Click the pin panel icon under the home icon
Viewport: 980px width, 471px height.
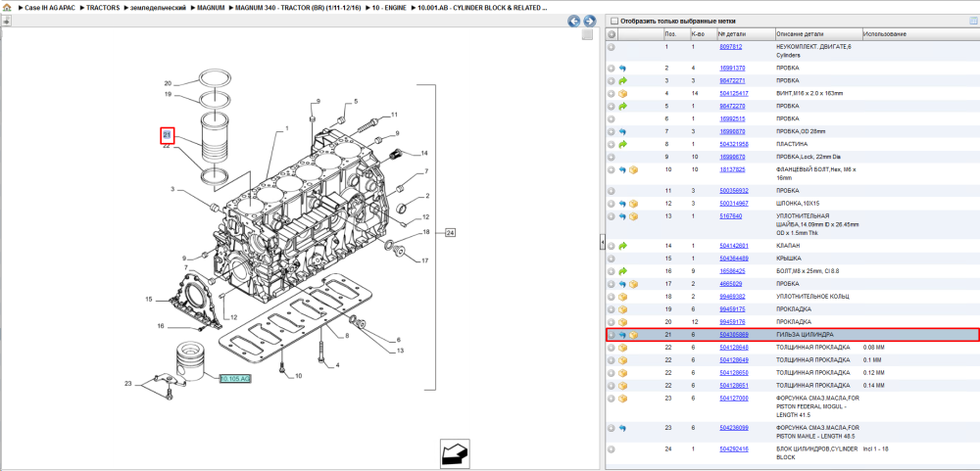(x=6, y=21)
